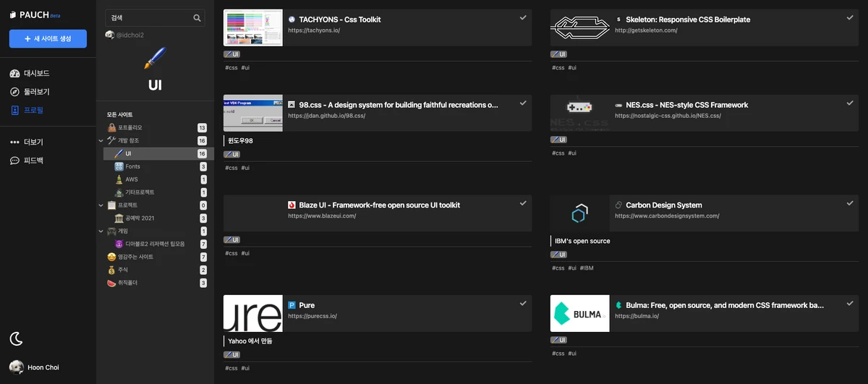Select Yahoo 에서 만듬 note text
868x384 pixels.
click(x=250, y=341)
